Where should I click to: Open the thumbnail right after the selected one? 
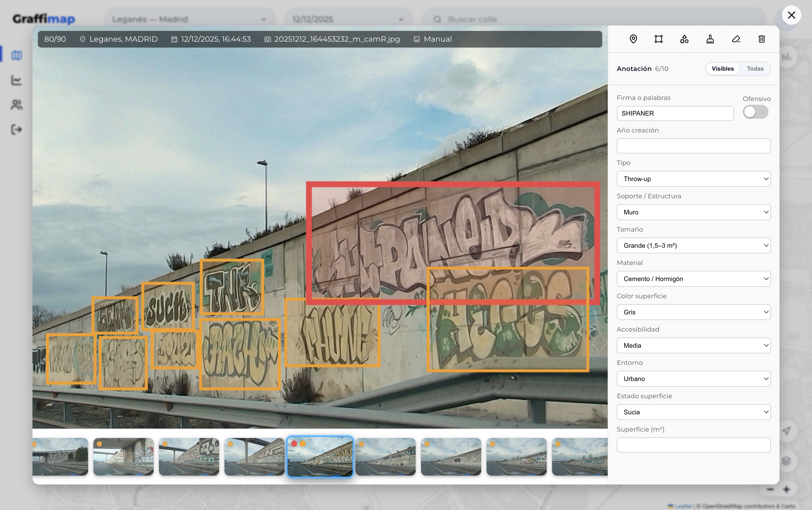click(x=385, y=457)
